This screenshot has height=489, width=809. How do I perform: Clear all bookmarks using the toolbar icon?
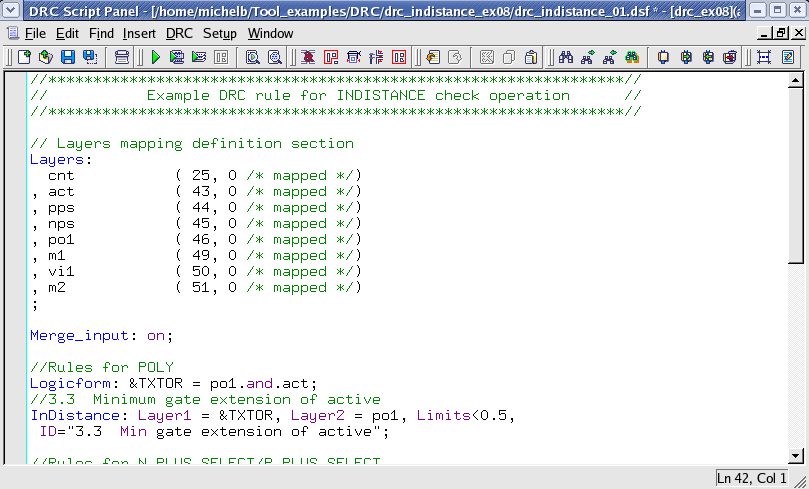[730, 57]
